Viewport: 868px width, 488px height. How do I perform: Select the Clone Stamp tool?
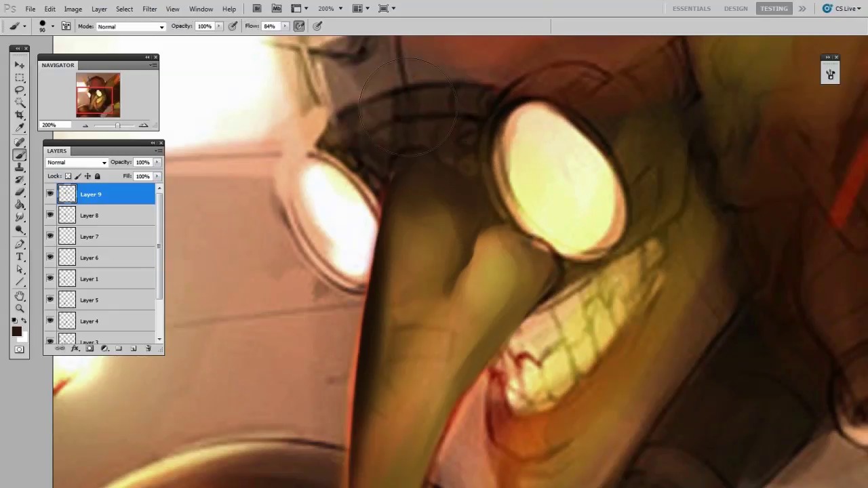pyautogui.click(x=20, y=167)
